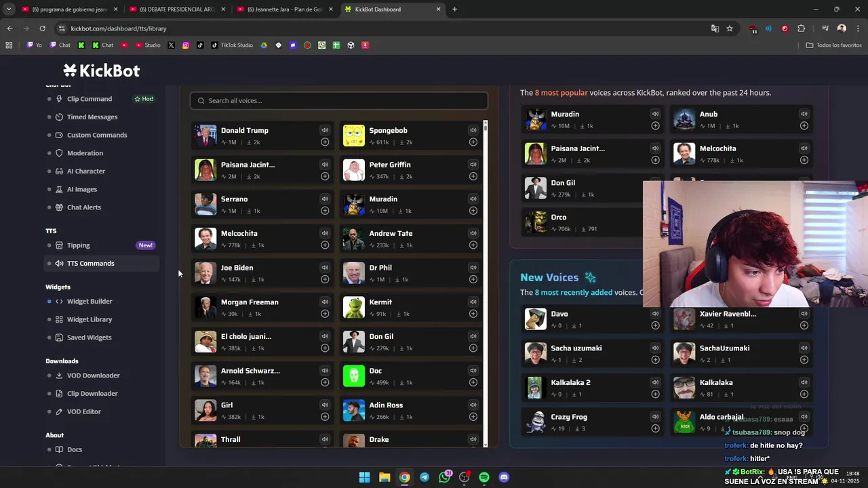Reload the KickBot page

click(x=42, y=28)
